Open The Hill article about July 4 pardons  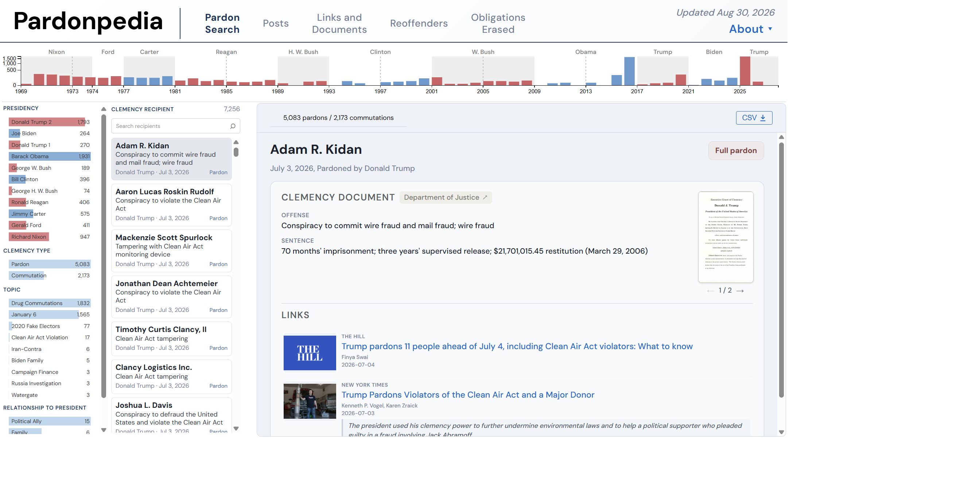tap(517, 347)
